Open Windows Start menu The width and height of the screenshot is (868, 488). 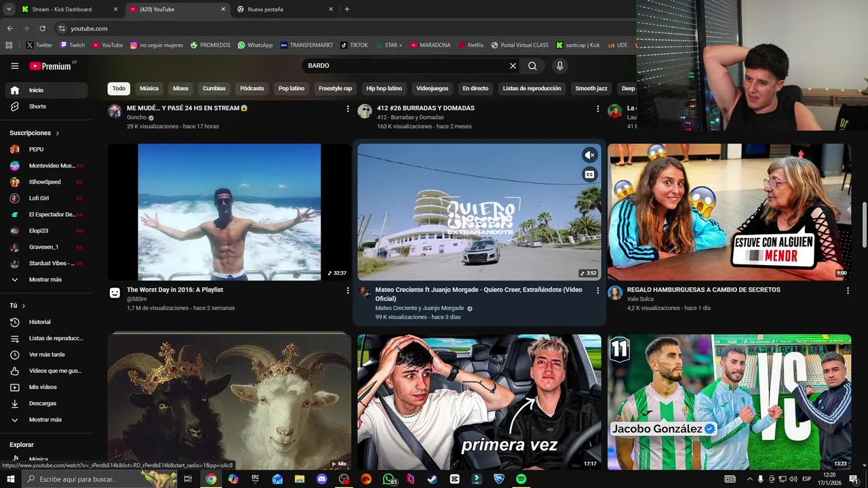(9, 479)
